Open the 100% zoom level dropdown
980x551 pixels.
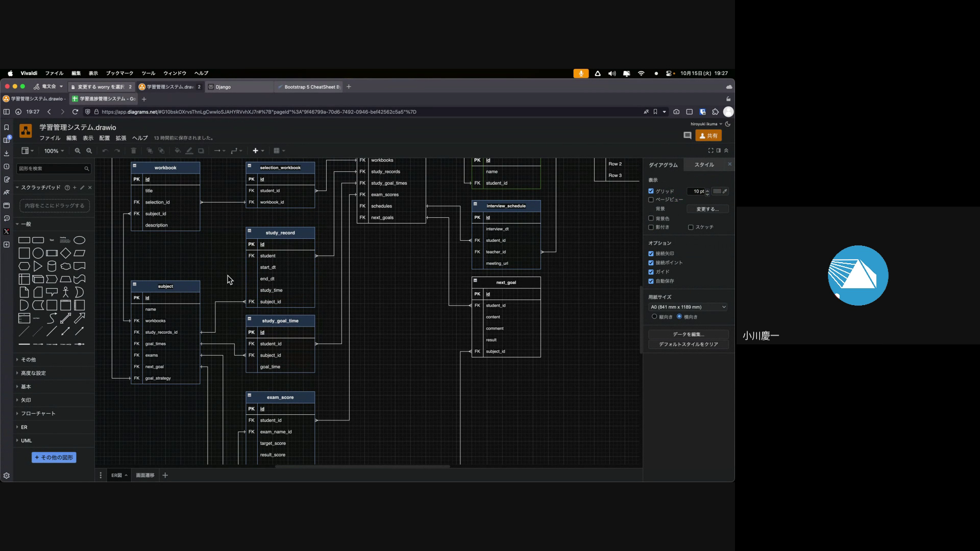point(54,151)
